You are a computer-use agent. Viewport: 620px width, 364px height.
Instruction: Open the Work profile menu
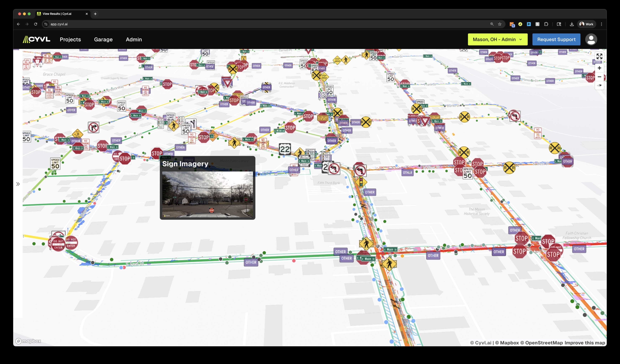pyautogui.click(x=586, y=24)
